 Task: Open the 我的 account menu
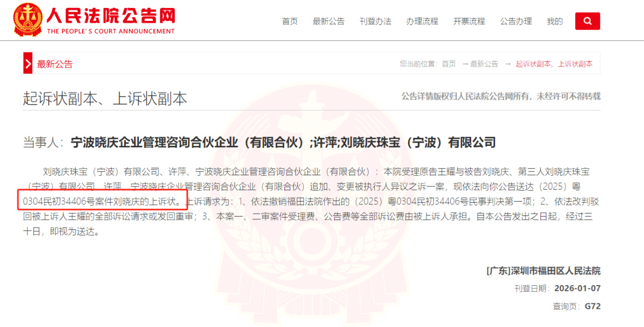555,21
